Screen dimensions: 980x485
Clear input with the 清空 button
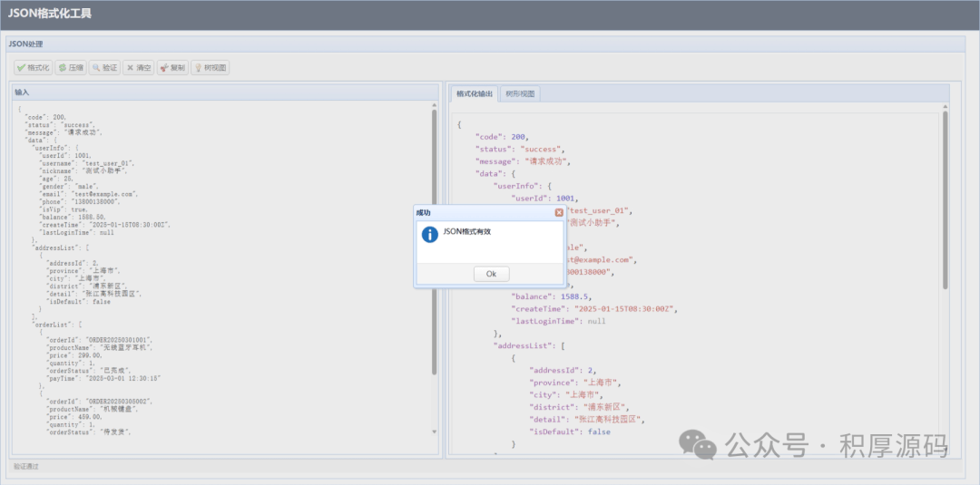pyautogui.click(x=138, y=67)
